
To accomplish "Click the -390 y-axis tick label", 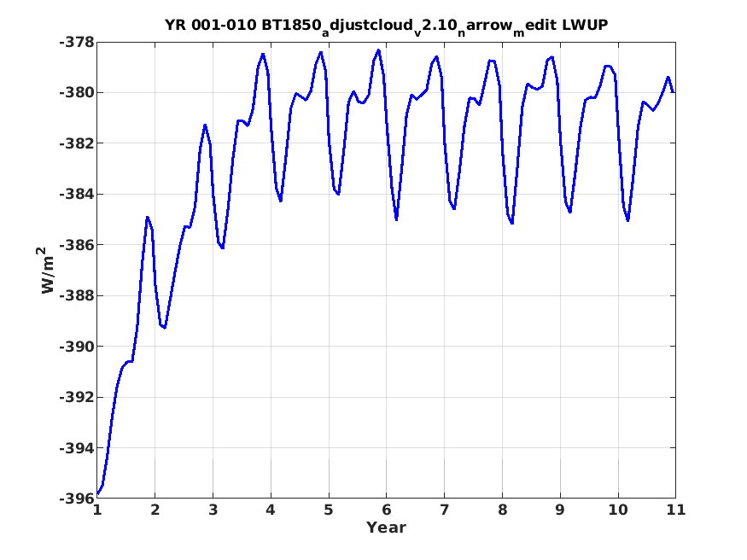I will point(77,347).
